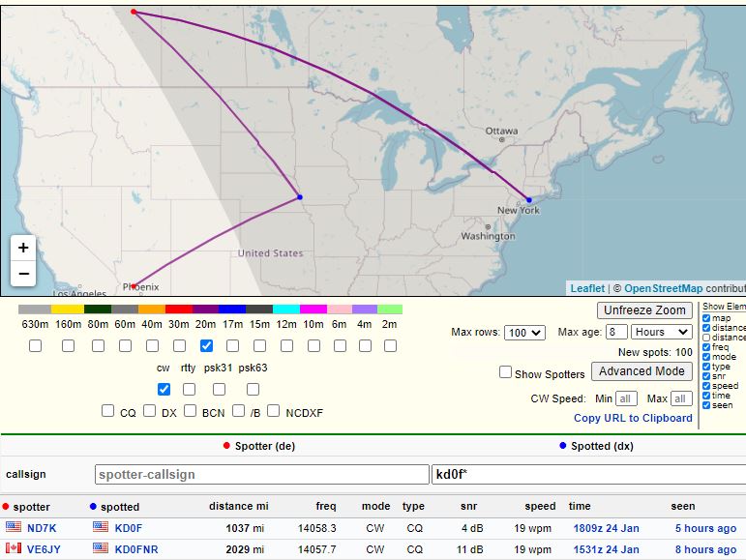The height and width of the screenshot is (560, 746).
Task: Tick the DX type checkbox
Action: tap(149, 411)
